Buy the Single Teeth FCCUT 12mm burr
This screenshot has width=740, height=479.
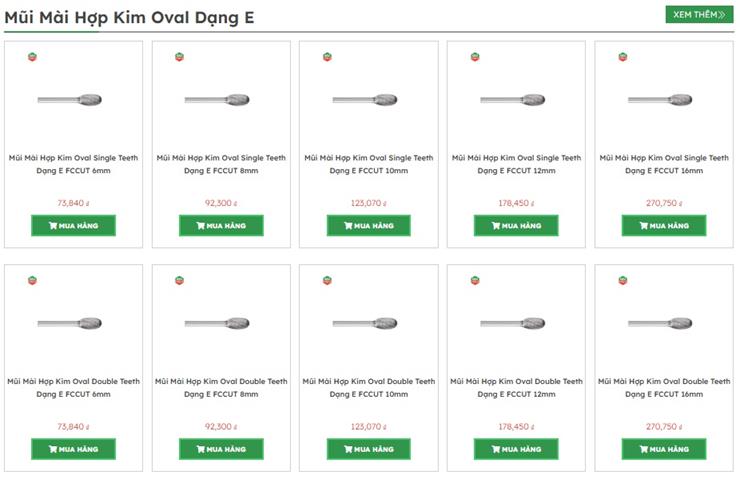tap(516, 226)
